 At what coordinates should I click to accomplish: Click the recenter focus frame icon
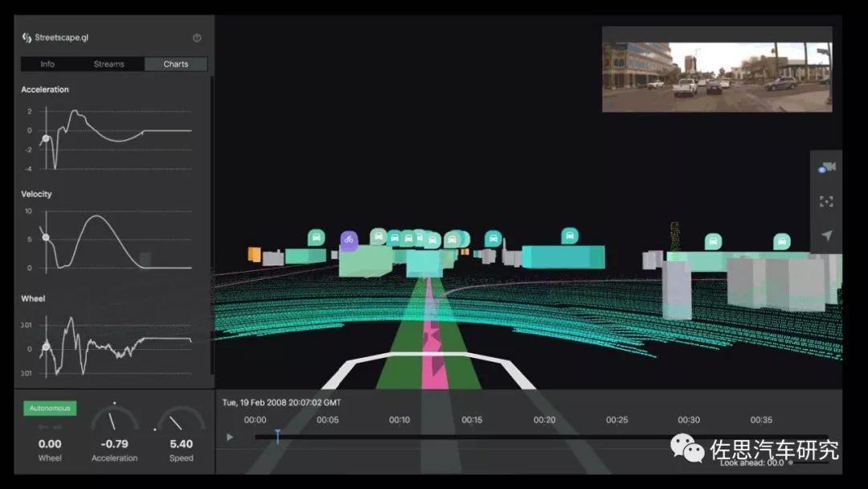click(826, 202)
